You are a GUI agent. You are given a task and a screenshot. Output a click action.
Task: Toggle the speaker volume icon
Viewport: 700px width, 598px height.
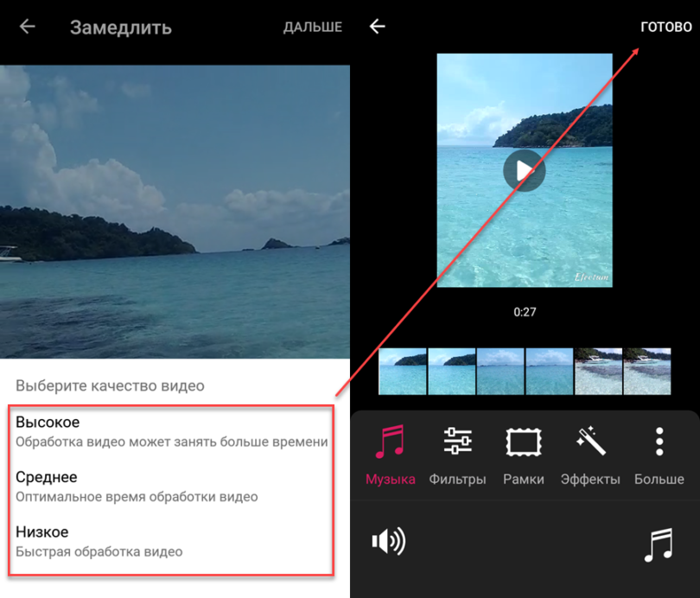pos(388,542)
